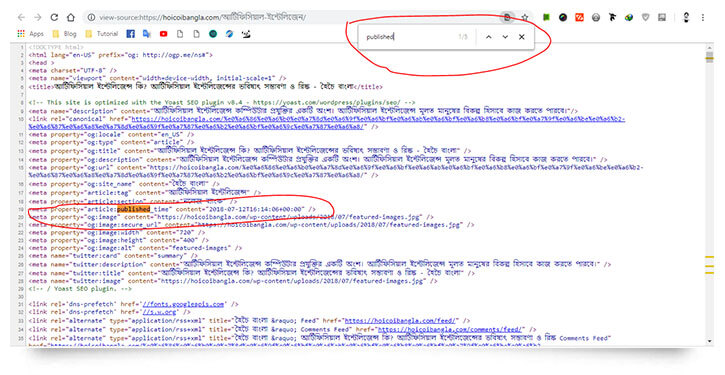Open the Chrome three-dot menu
This screenshot has width=725, height=375.
click(x=703, y=18)
